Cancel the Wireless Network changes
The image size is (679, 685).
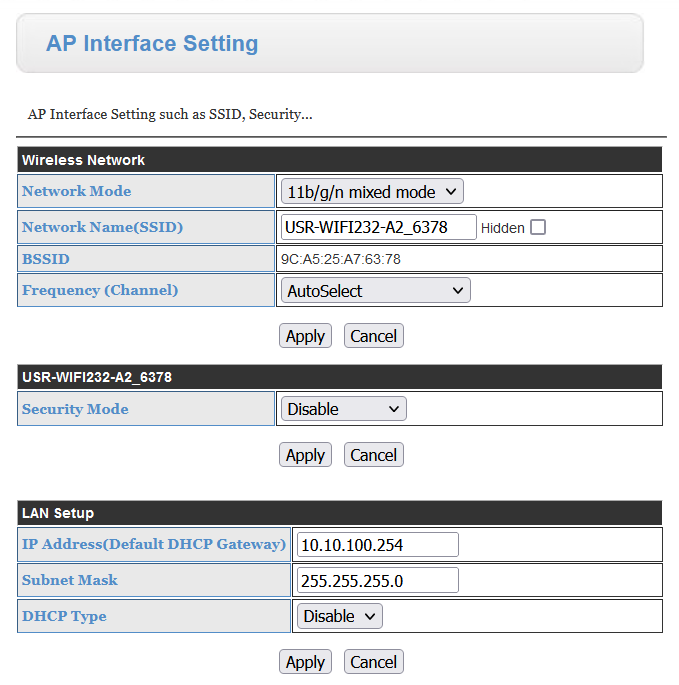click(374, 336)
